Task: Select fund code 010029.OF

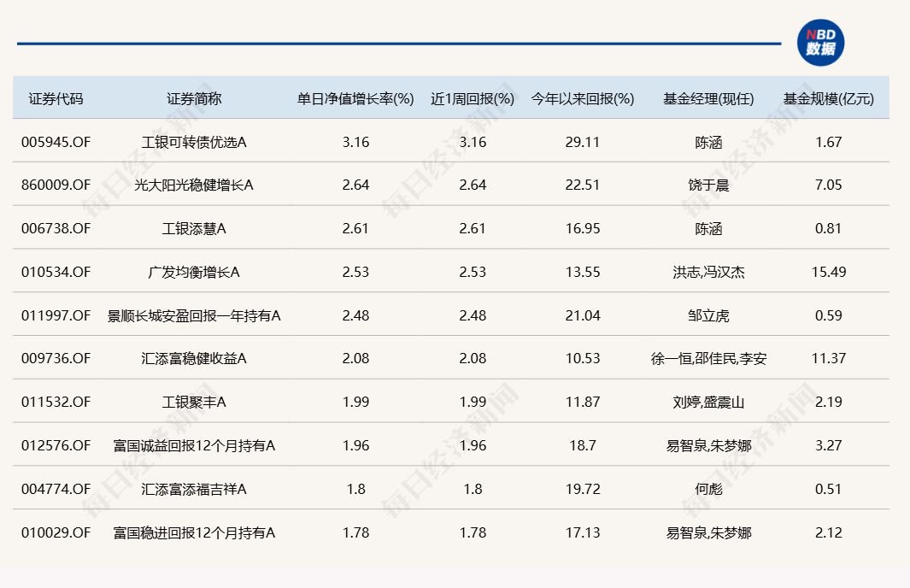Action: coord(56,532)
